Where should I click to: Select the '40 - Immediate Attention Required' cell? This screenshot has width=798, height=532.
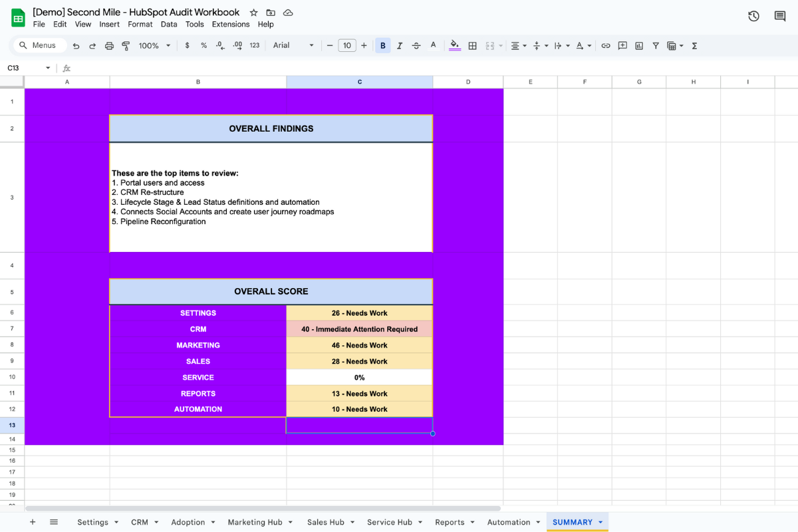pyautogui.click(x=360, y=329)
